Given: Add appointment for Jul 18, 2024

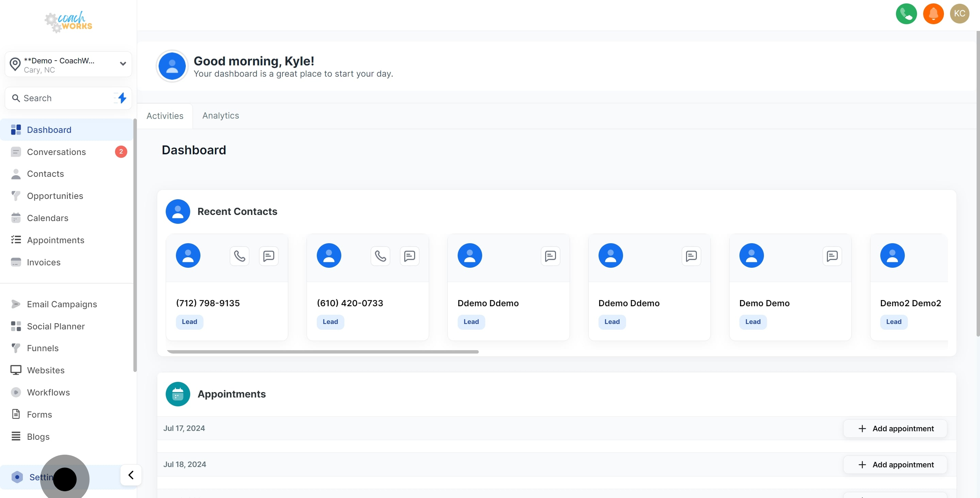Looking at the screenshot, I should coord(895,465).
